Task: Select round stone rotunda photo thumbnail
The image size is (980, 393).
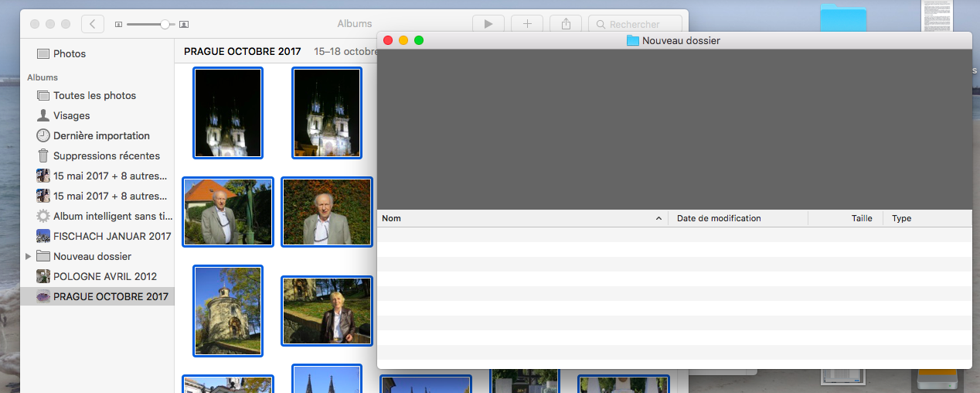Action: click(228, 311)
